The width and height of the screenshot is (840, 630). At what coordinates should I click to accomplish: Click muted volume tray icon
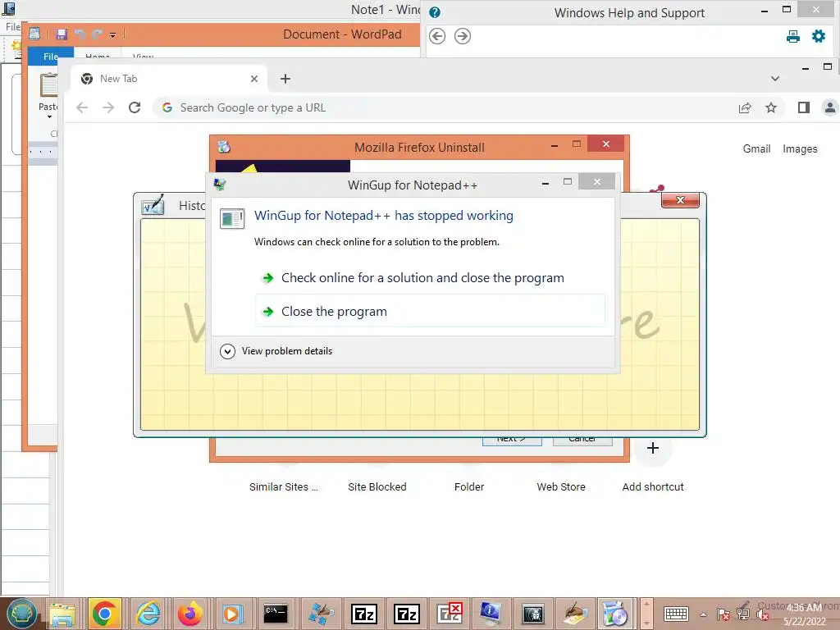[x=763, y=614]
